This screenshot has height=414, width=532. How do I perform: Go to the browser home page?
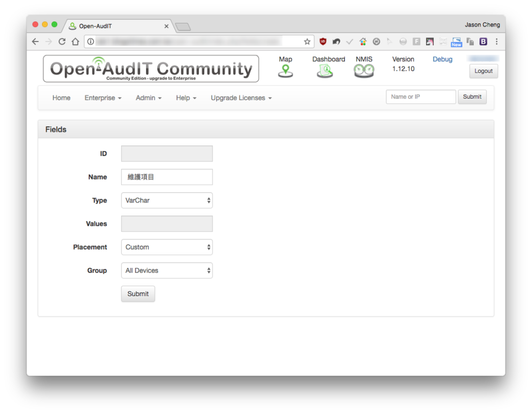point(75,42)
